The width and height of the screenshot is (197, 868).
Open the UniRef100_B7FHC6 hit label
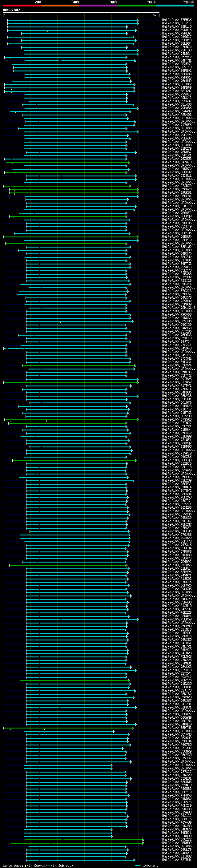(177, 20)
